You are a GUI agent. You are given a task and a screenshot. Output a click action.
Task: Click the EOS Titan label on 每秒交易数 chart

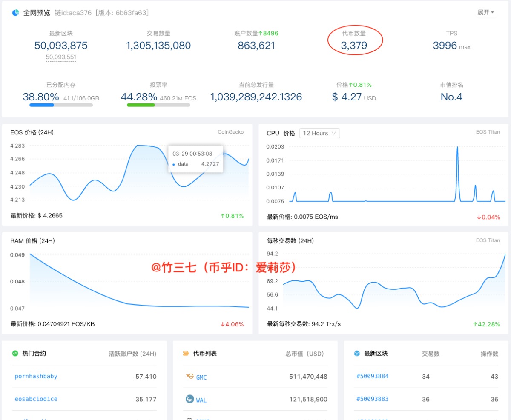tap(488, 240)
